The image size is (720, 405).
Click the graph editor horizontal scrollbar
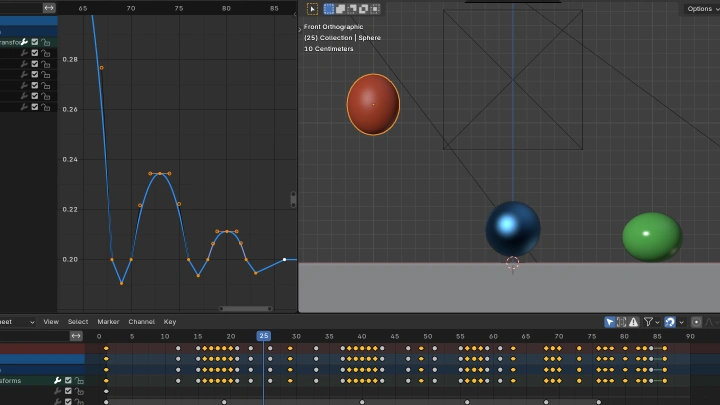click(x=246, y=308)
